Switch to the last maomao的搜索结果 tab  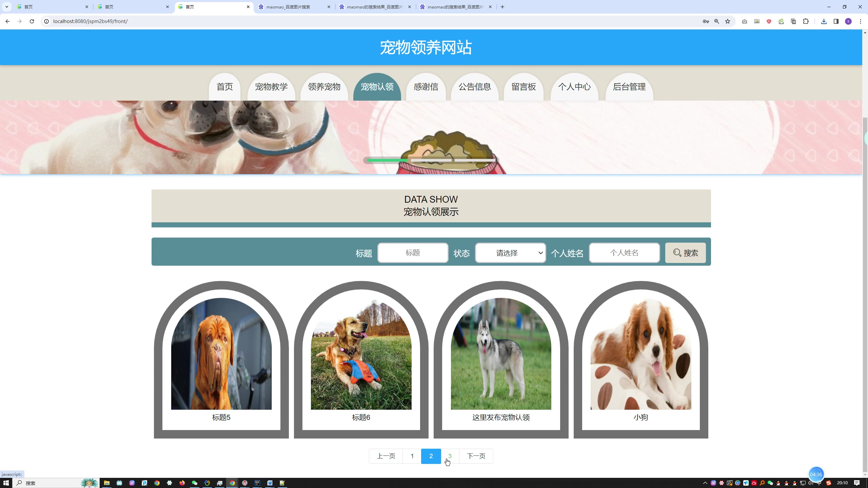[x=456, y=7]
